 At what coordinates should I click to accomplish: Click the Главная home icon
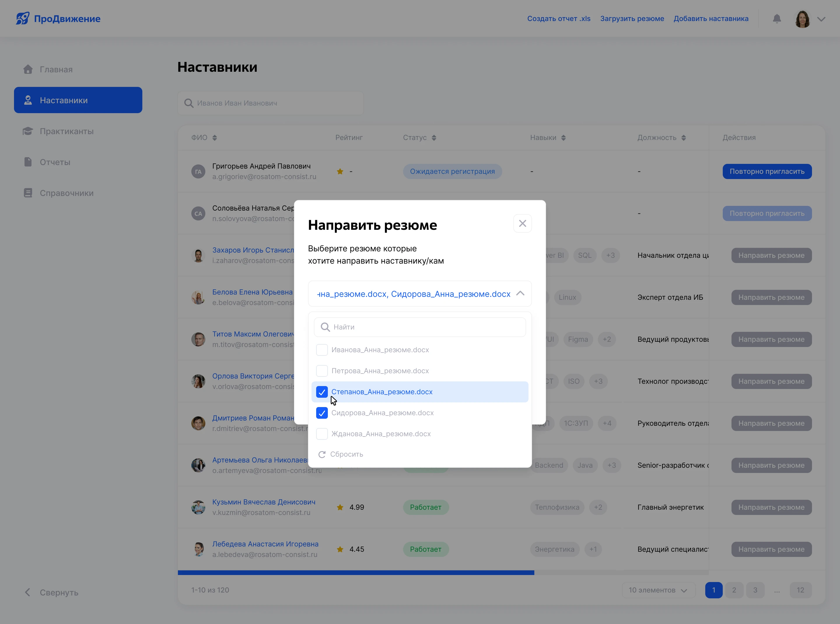(x=28, y=69)
